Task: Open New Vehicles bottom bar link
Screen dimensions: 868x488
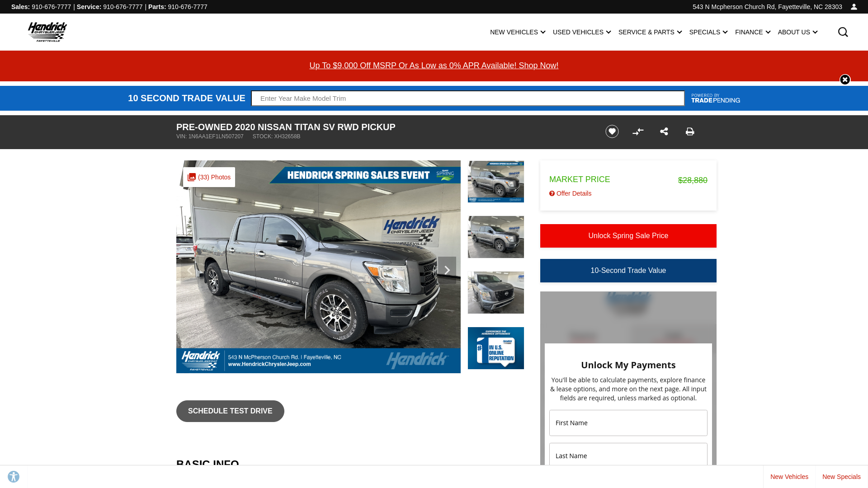Action: click(x=789, y=477)
